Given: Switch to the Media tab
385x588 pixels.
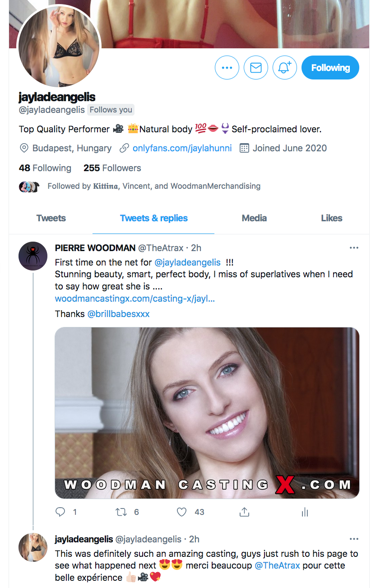Looking at the screenshot, I should tap(254, 218).
